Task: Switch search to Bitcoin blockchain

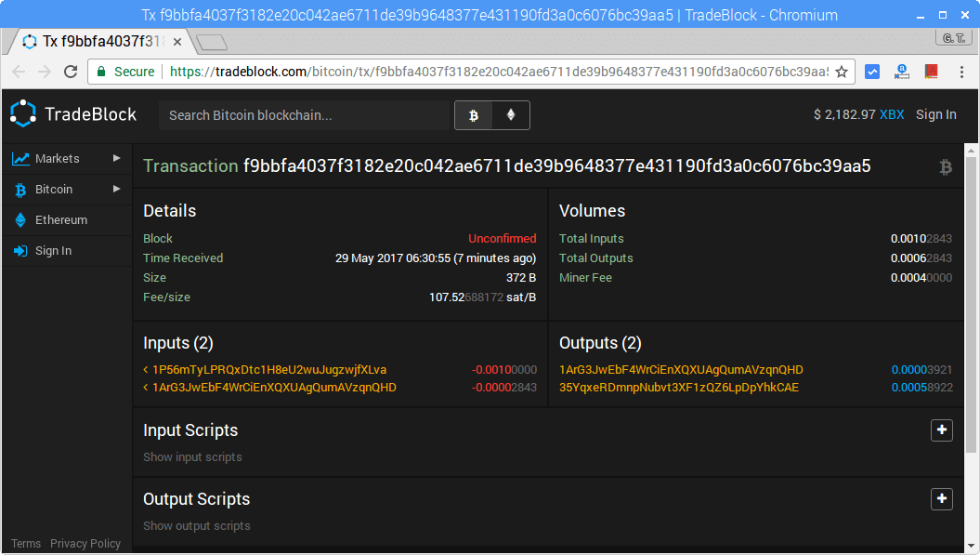Action: click(473, 115)
